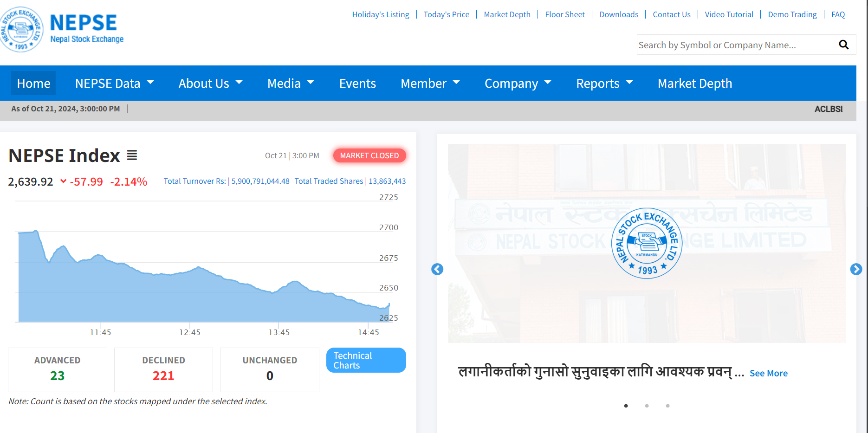This screenshot has height=433, width=868.
Task: Expand the About Us dropdown menu
Action: tap(211, 84)
